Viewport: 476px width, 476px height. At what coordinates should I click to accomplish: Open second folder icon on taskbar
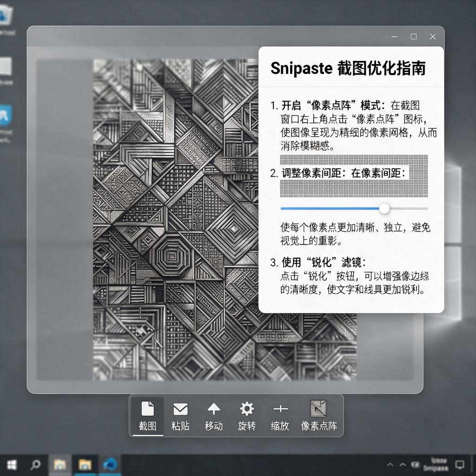[85, 465]
